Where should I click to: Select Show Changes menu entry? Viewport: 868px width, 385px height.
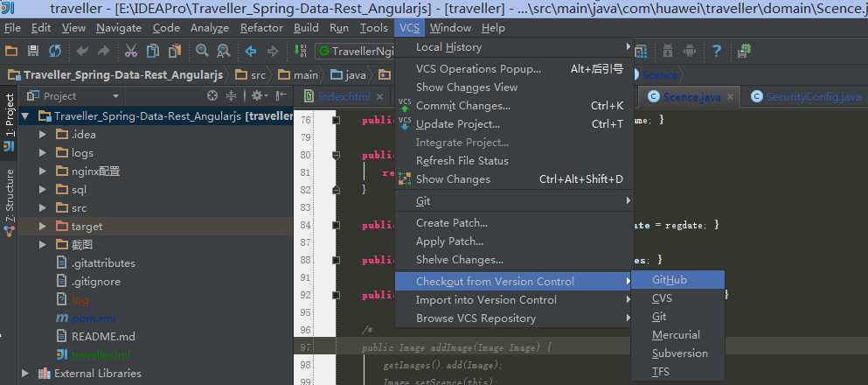pos(514,178)
